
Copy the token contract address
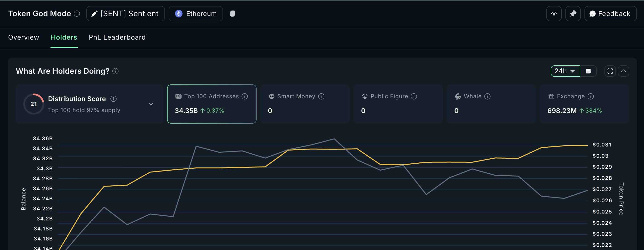[233, 14]
